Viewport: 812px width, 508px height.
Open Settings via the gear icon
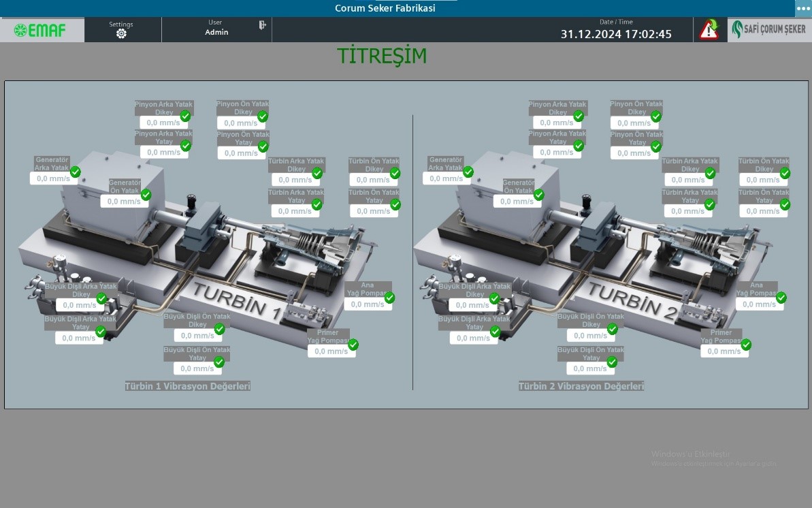tap(121, 33)
